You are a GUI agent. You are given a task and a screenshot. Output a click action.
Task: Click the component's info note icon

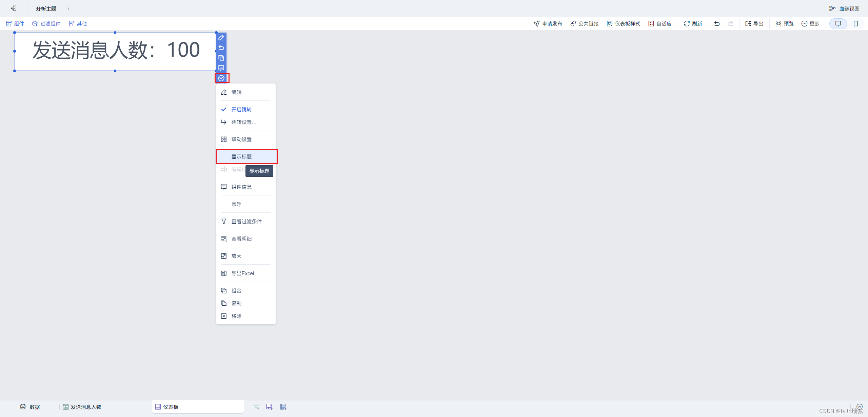(221, 68)
